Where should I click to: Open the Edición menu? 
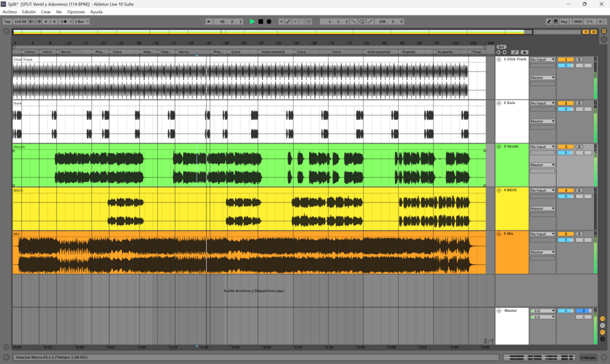tap(29, 12)
